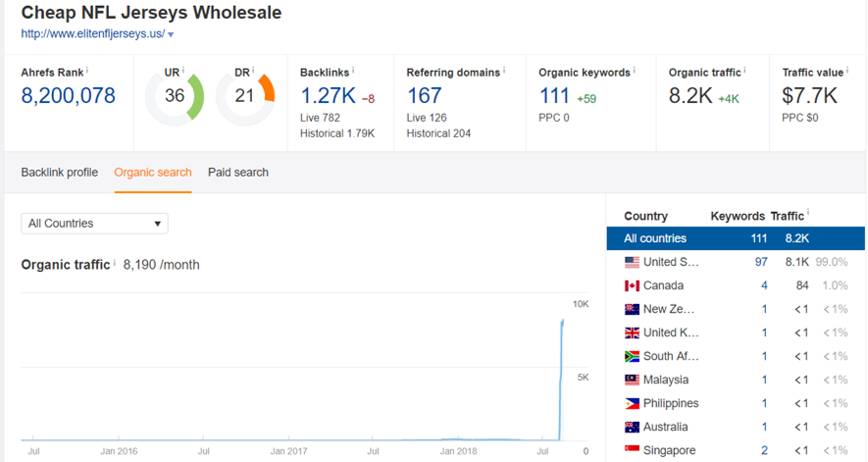Click the Canada flag icon
Screen dimensions: 868x462
632,285
